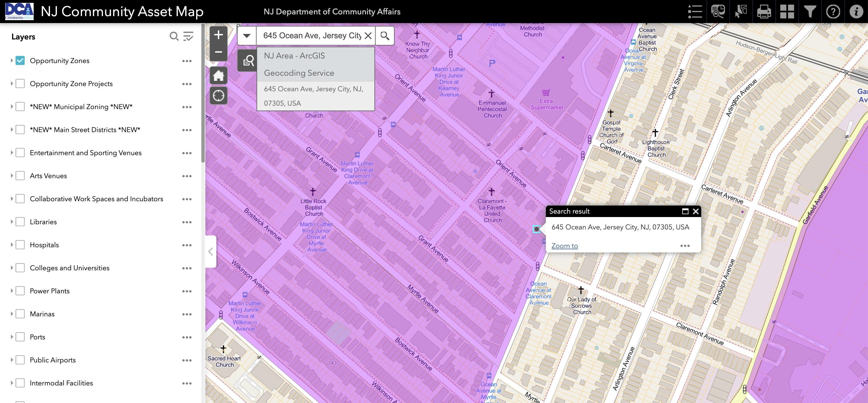Click NJ Area - ArcGIS Geocoding Service header

point(316,64)
